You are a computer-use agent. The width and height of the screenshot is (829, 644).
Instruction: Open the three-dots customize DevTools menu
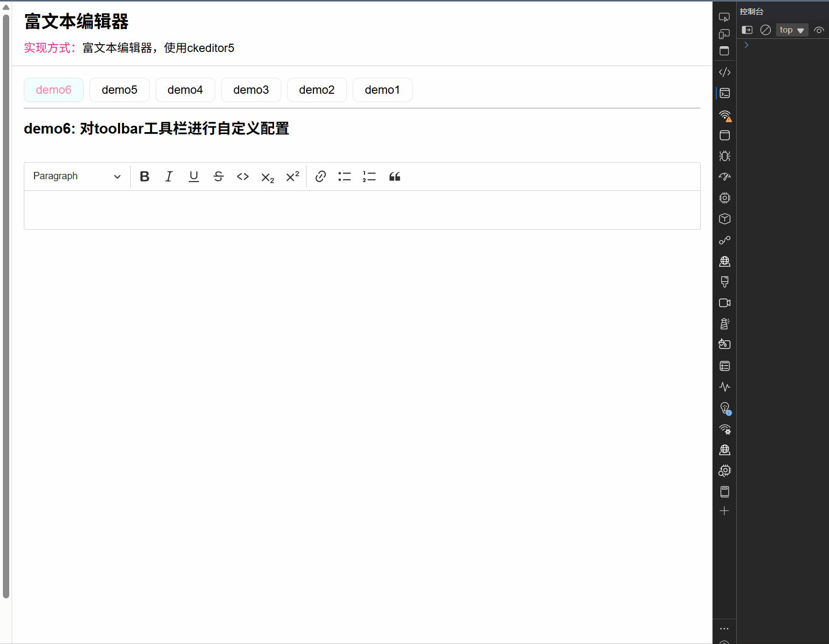click(x=725, y=628)
